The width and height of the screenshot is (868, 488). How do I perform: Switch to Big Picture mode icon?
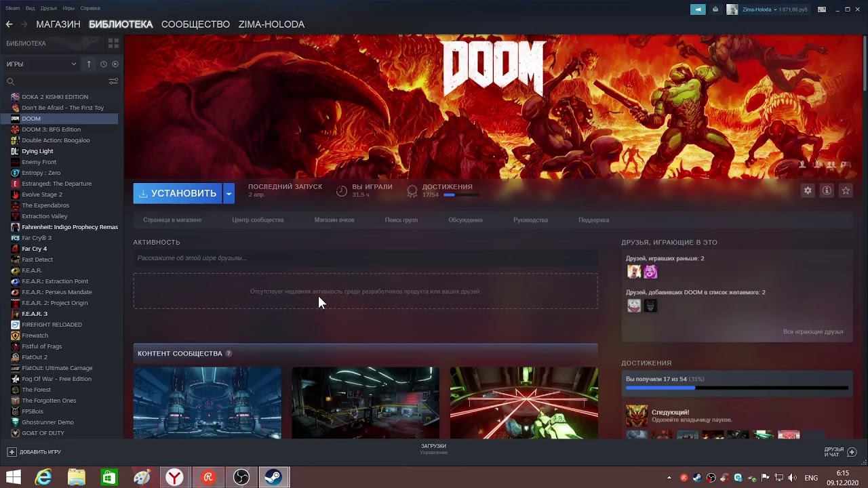point(822,9)
